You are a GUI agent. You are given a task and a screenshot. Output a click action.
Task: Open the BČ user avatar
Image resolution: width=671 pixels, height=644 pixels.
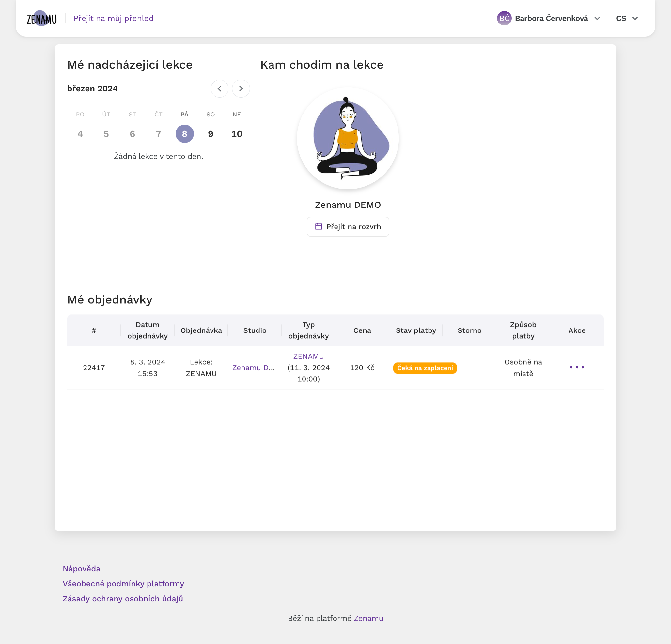click(x=504, y=19)
